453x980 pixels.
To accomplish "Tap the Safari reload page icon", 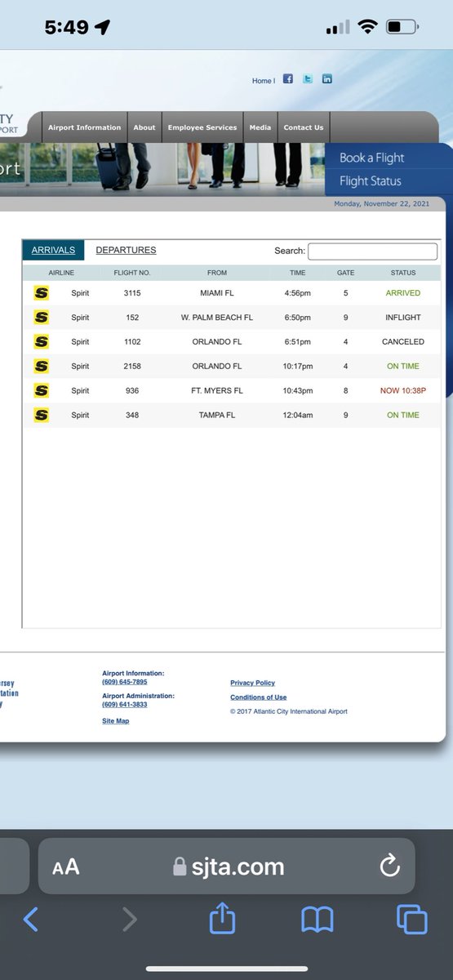I will click(x=390, y=866).
